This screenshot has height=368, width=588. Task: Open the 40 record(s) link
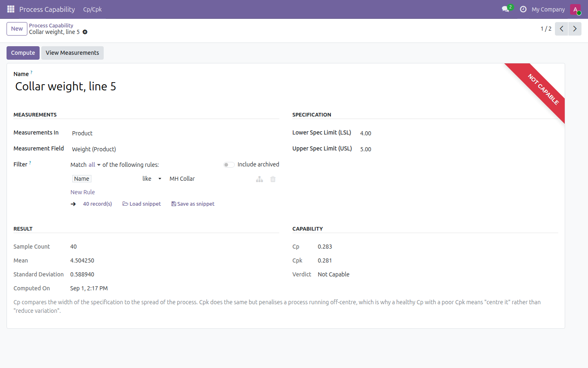(x=98, y=204)
